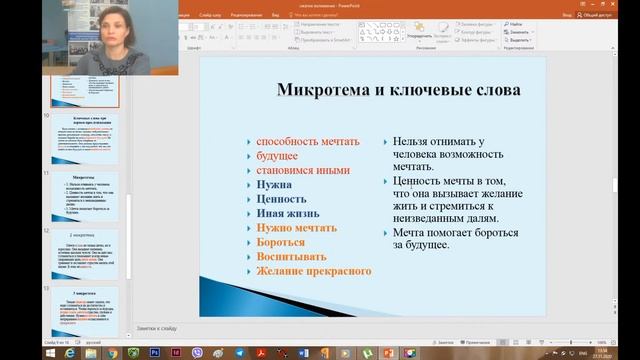
Task: Open uTorrent from the taskbar
Action: pyautogui.click(x=367, y=353)
